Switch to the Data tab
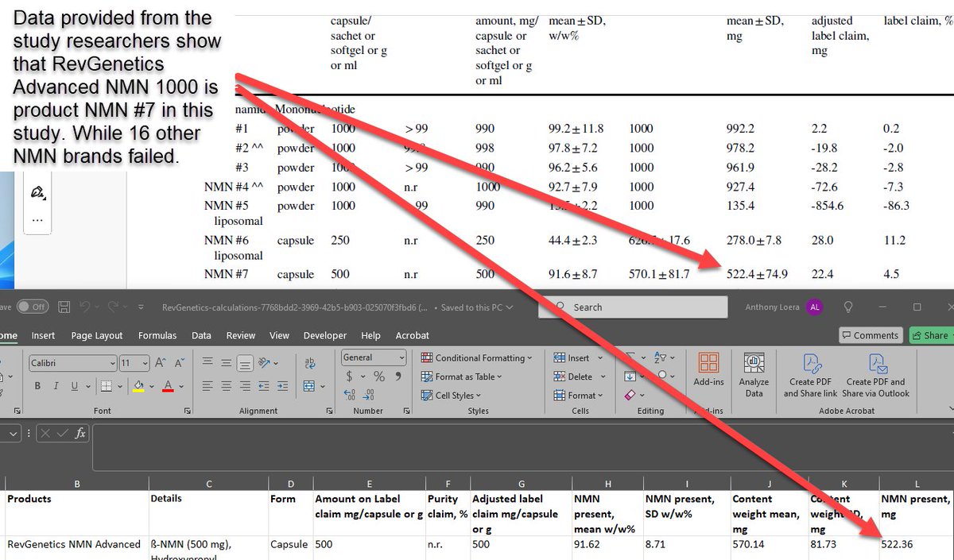Image resolution: width=954 pixels, height=560 pixels. [x=201, y=335]
